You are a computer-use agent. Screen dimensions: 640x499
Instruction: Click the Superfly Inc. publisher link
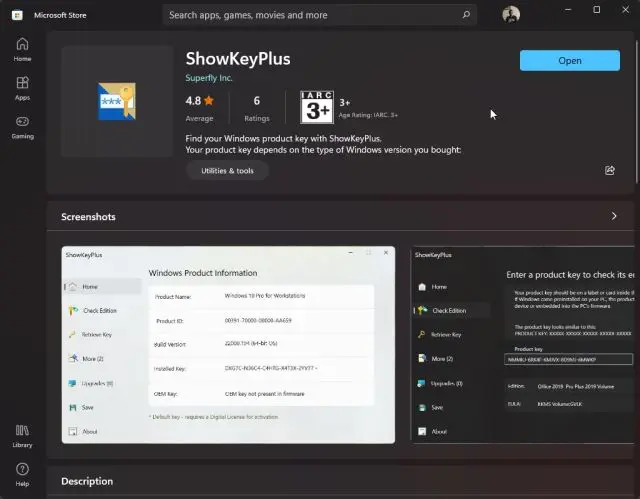coord(209,78)
